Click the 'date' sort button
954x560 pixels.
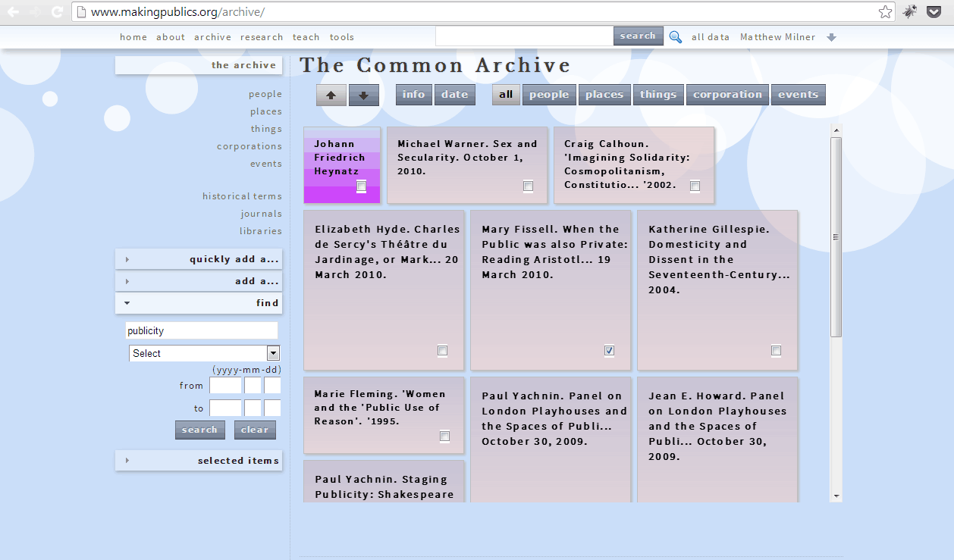coord(454,95)
